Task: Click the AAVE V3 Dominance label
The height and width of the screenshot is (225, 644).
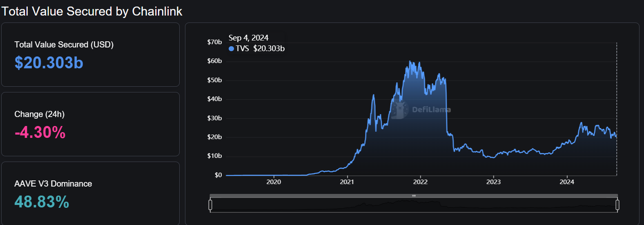Action: (x=53, y=184)
